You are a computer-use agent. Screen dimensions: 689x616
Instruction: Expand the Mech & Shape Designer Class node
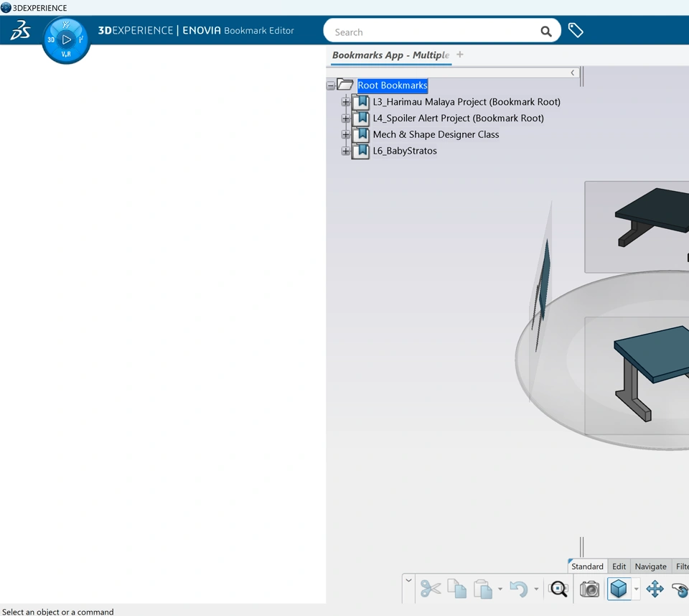pyautogui.click(x=346, y=134)
